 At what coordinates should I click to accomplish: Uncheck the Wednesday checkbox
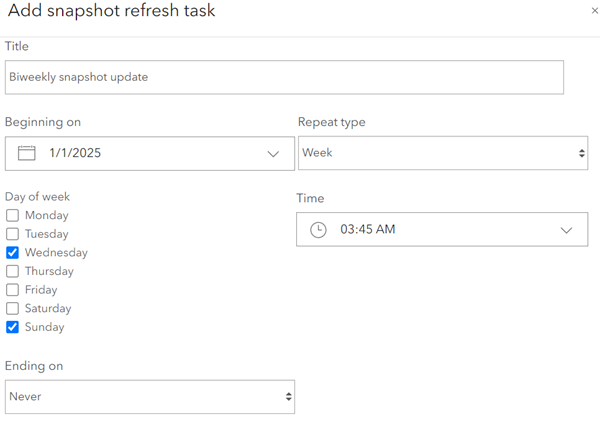pyautogui.click(x=12, y=253)
